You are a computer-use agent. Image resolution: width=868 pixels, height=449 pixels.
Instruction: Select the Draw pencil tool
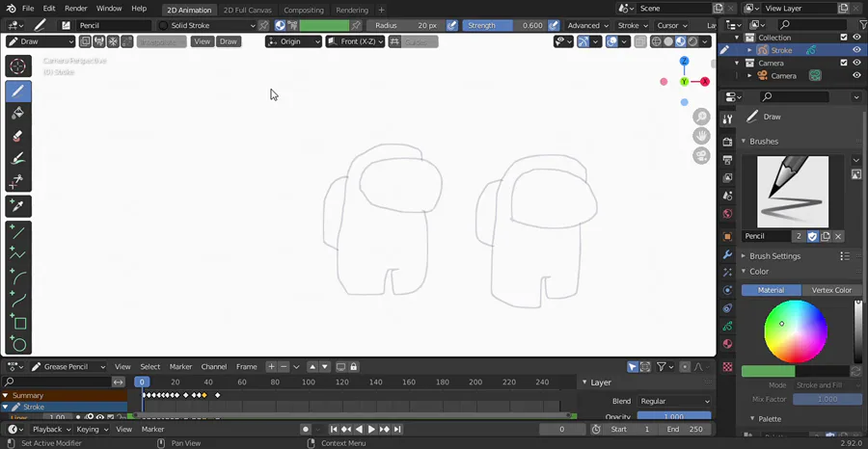[x=18, y=92]
